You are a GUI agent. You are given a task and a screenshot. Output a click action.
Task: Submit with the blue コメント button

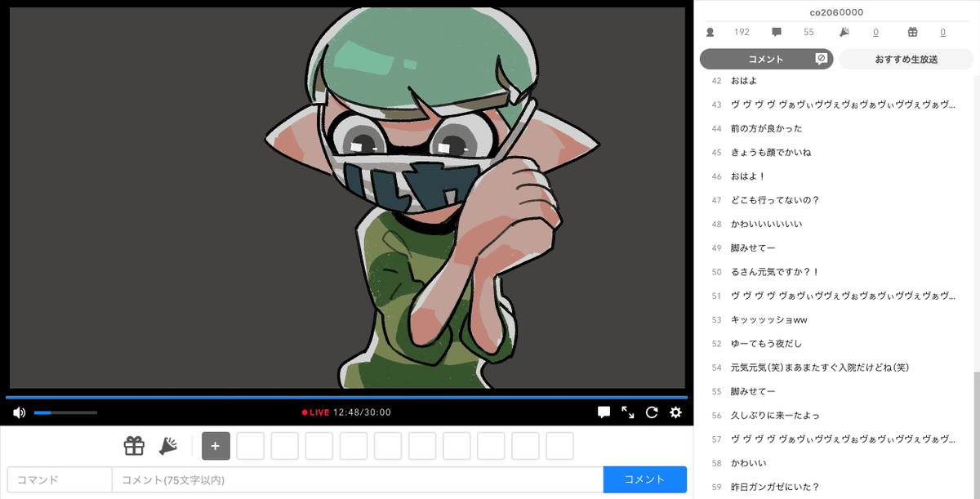coord(645,479)
